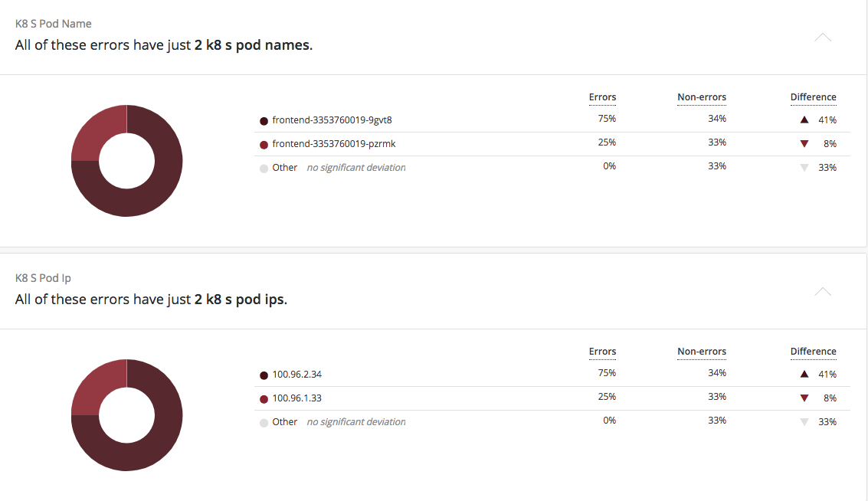Click red swatch beside frontend-3353760019-pzrmk

pyautogui.click(x=264, y=145)
